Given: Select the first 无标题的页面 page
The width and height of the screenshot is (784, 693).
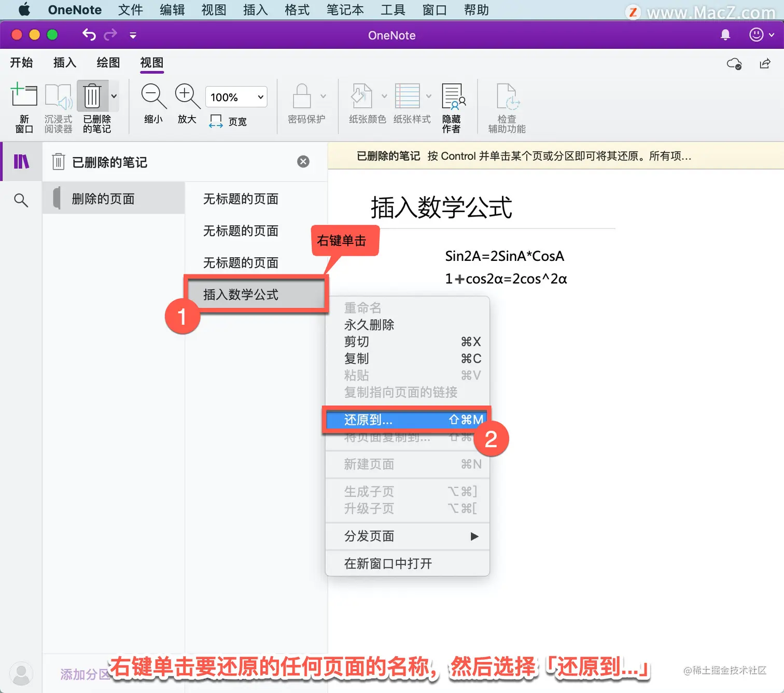Looking at the screenshot, I should click(x=241, y=199).
